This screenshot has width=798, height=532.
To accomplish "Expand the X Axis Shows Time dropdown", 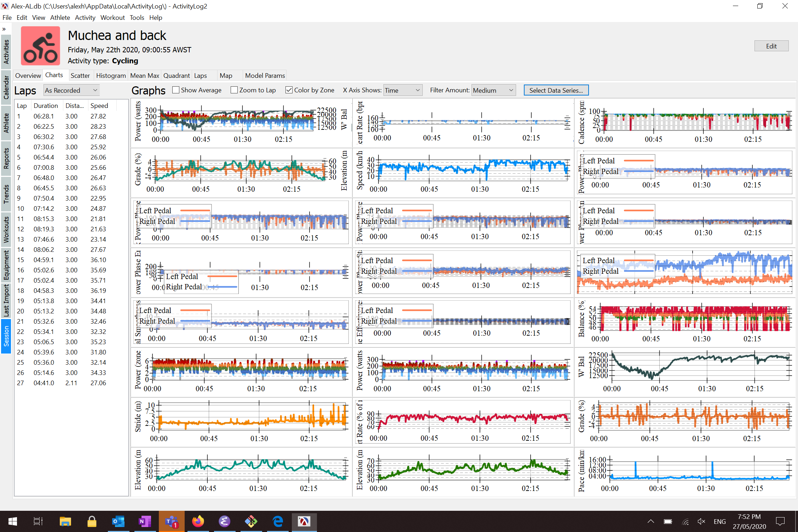I will [403, 90].
